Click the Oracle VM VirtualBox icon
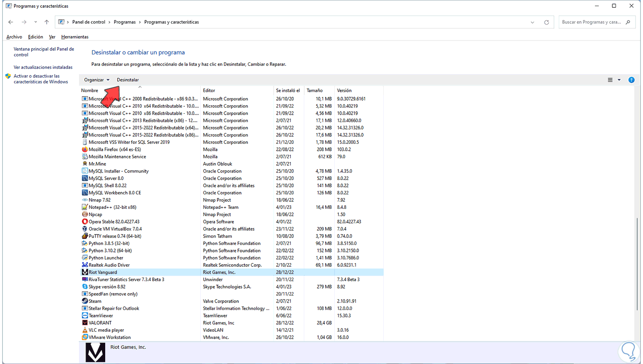Viewport: 643px width, 364px height. (x=85, y=229)
